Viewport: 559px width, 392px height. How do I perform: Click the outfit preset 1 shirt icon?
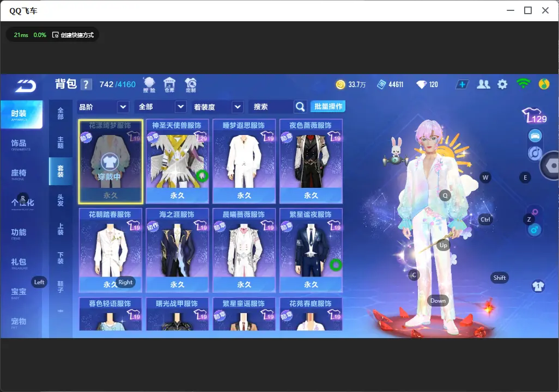(538, 286)
